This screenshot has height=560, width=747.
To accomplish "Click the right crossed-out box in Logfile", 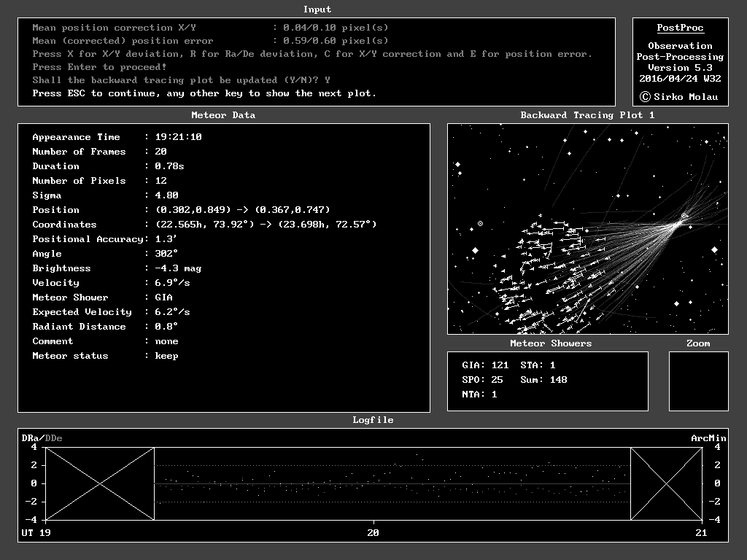I will (x=666, y=483).
